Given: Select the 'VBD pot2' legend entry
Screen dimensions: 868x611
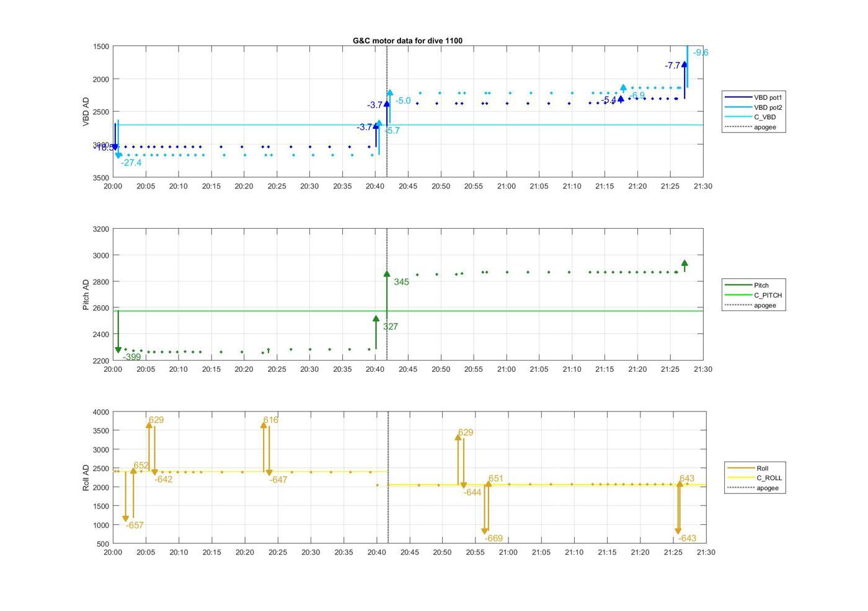Looking at the screenshot, I should tap(754, 107).
